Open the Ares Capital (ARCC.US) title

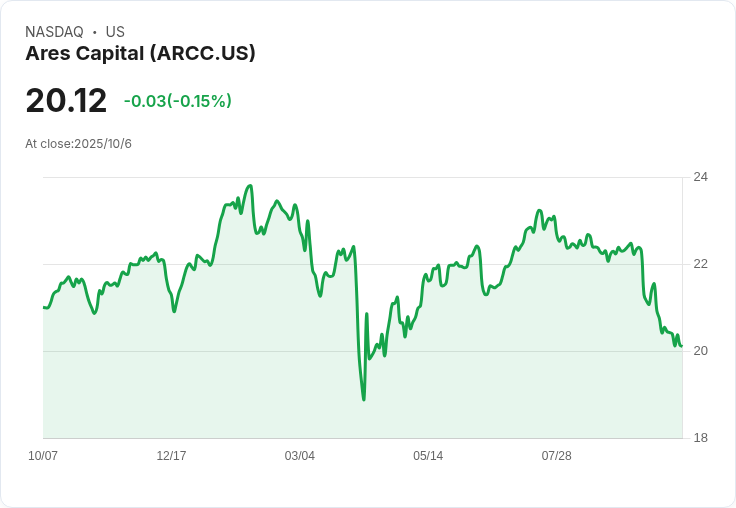coord(140,53)
